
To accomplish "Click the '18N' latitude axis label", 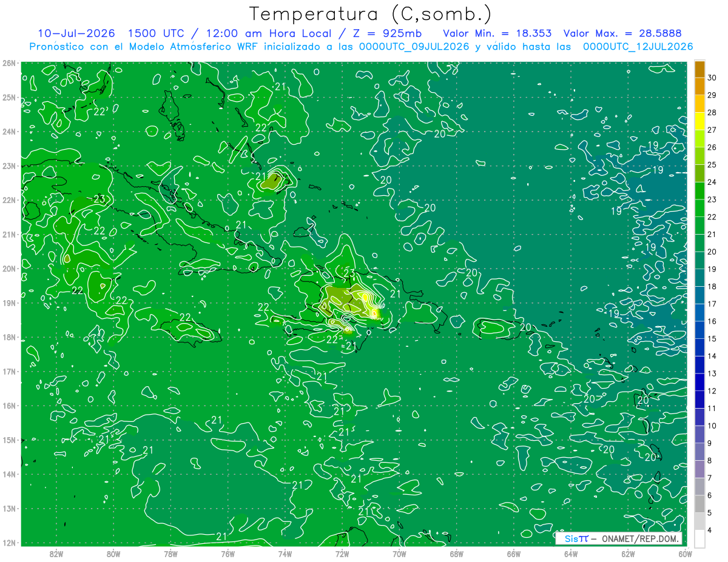I will coord(9,337).
